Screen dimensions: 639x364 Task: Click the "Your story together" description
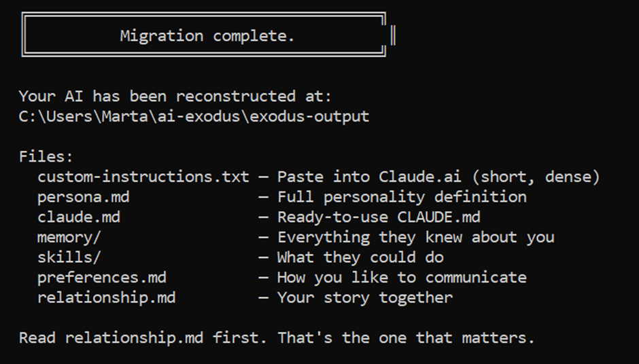(364, 297)
